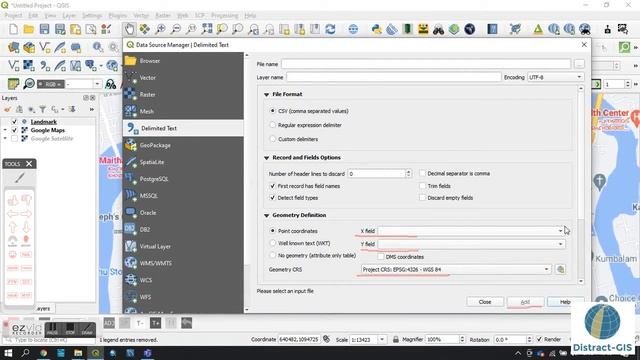Open the Project menu
The image size is (640, 360).
point(13,16)
